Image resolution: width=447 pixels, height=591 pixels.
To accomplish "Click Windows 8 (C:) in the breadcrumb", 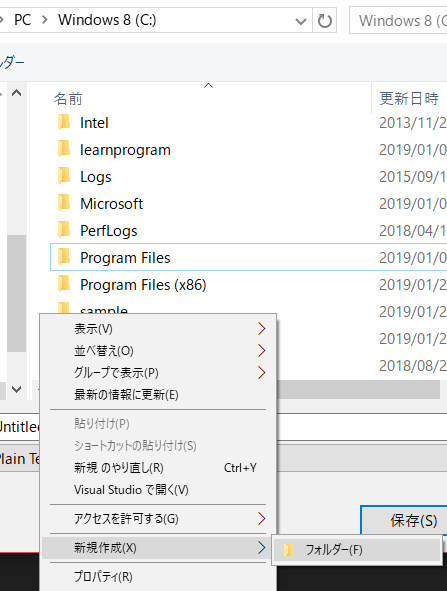I will (107, 20).
